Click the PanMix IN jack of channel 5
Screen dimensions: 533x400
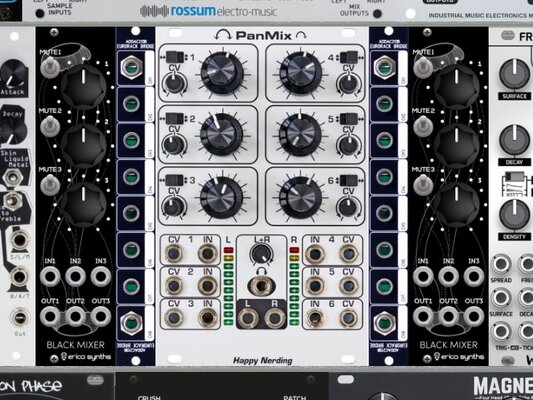point(315,286)
